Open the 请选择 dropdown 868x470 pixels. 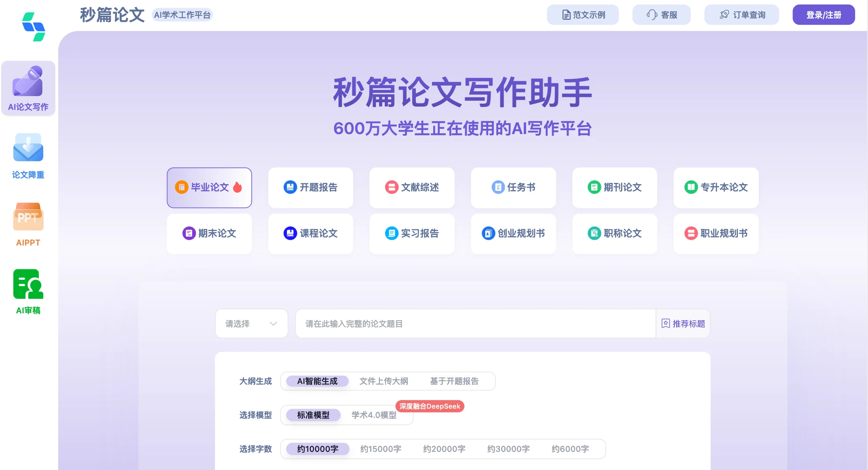pos(251,323)
